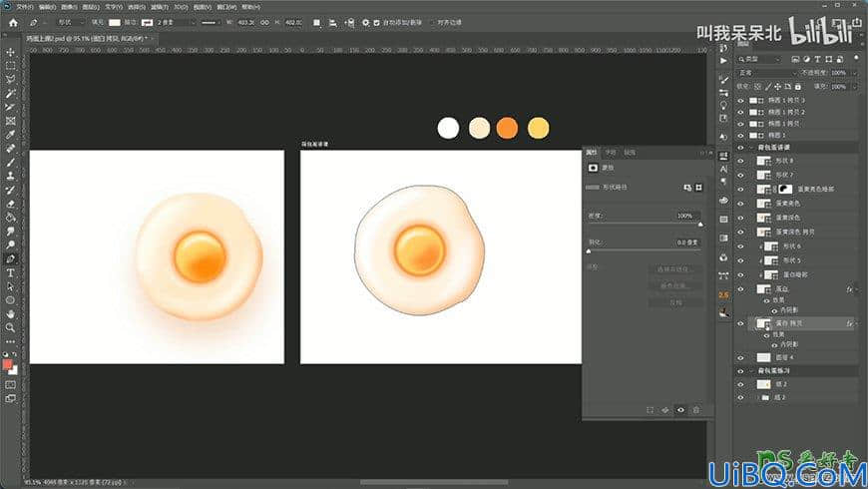
Task: Select the Zoom magnifier tool
Action: click(x=11, y=328)
